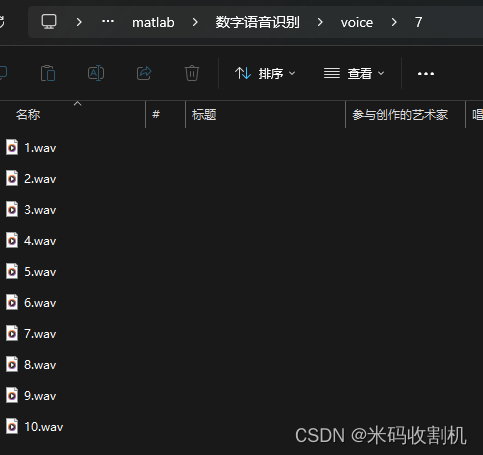Expand the chevron after 数字语音识别
This screenshot has height=455, width=483.
click(320, 22)
